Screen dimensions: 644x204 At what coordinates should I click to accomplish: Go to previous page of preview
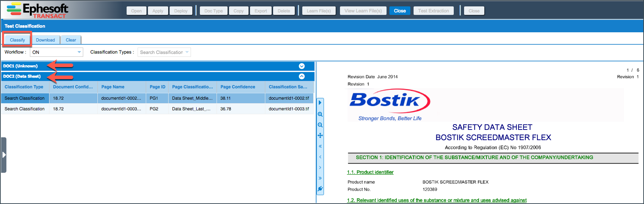pos(320,157)
